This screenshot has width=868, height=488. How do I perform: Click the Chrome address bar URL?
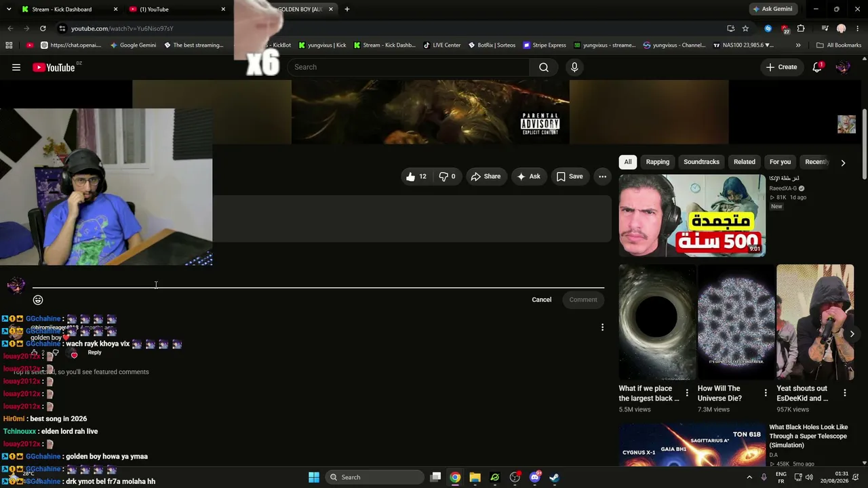pos(122,28)
